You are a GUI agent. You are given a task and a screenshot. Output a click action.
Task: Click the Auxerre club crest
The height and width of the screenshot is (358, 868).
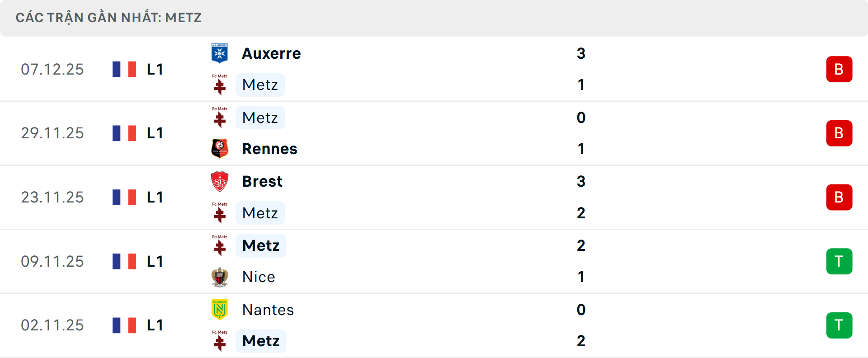220,53
